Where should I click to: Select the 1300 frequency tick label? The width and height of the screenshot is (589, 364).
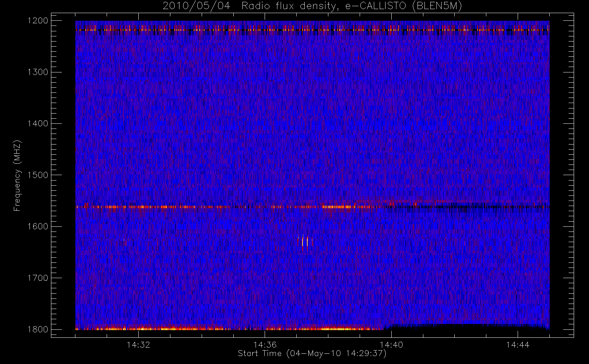coord(38,72)
